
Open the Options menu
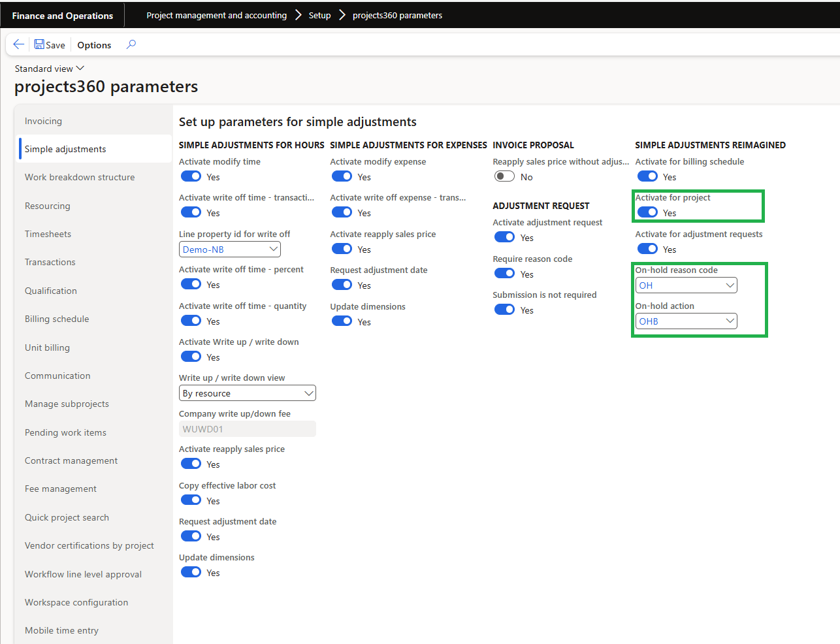pyautogui.click(x=94, y=45)
